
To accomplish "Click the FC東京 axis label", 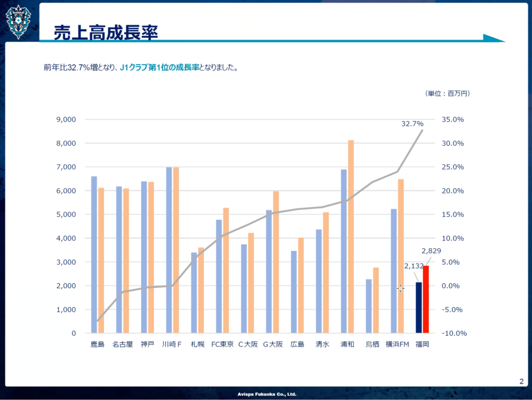I will click(222, 344).
